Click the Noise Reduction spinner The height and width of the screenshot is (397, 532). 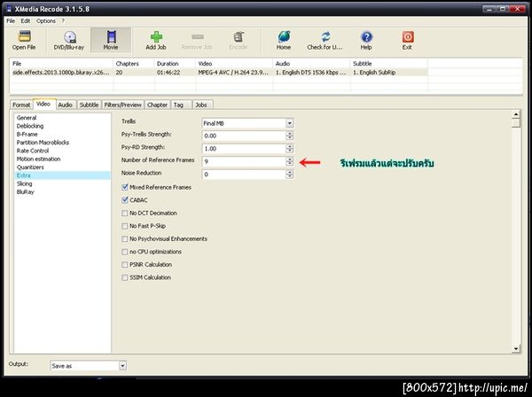point(289,175)
